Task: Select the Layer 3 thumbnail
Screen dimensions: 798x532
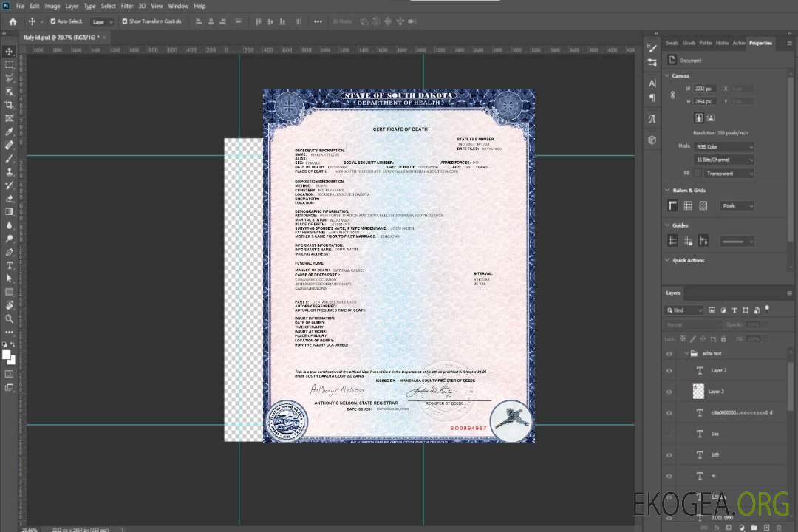Action: (x=698, y=392)
